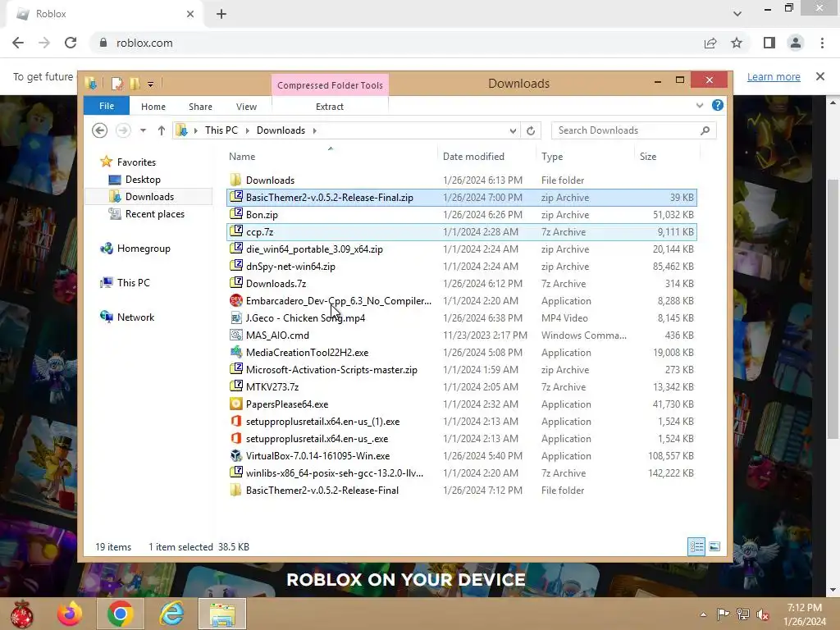Viewport: 840px width, 630px height.
Task: Open Chrome three-dot menu
Action: (x=822, y=43)
